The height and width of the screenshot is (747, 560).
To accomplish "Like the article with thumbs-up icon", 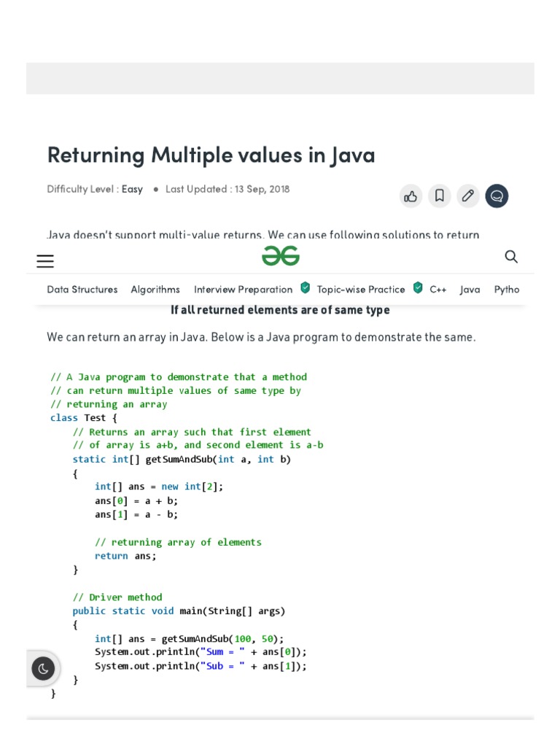I will pos(411,196).
